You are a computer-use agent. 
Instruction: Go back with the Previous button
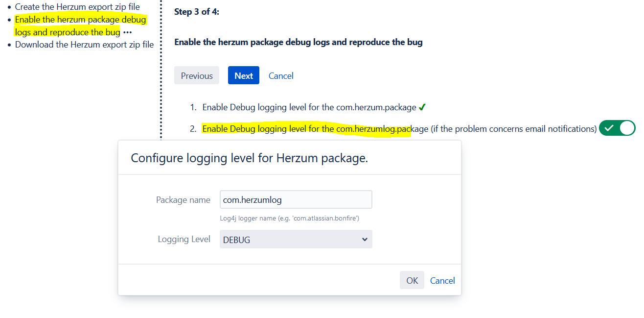pos(197,76)
